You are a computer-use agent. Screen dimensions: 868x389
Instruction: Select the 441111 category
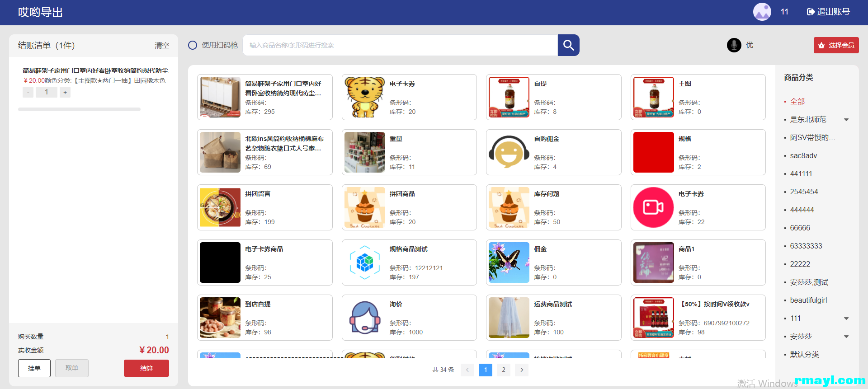tap(801, 174)
